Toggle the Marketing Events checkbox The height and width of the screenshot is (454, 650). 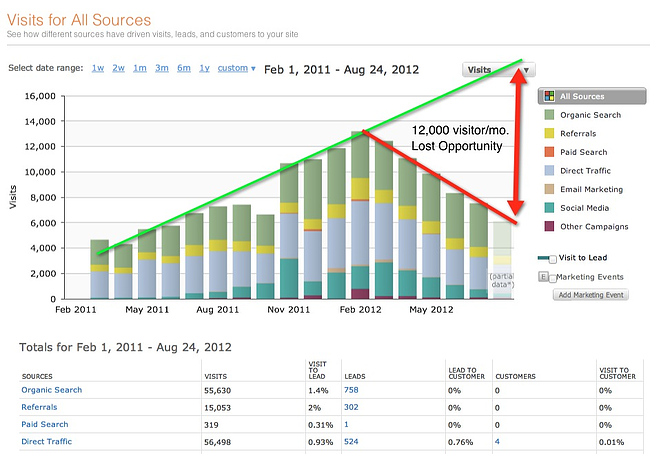point(552,279)
